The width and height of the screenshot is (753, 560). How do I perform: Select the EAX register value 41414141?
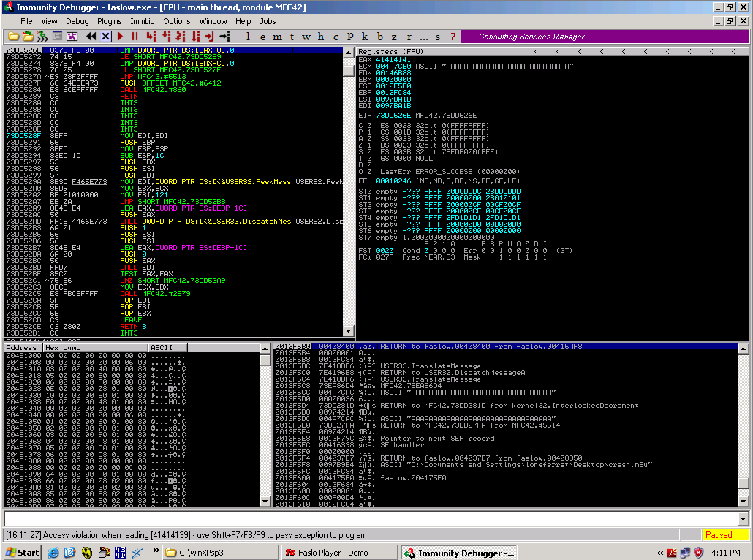click(x=393, y=60)
